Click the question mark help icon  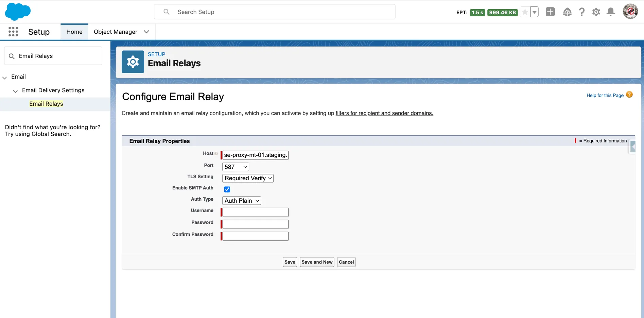coord(581,12)
